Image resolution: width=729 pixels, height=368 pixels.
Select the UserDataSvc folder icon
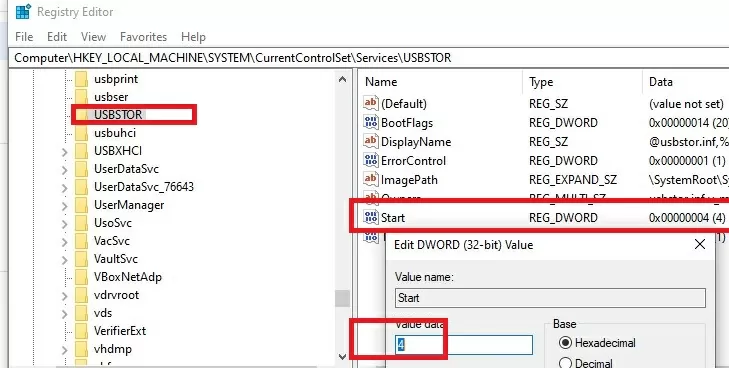[81, 169]
